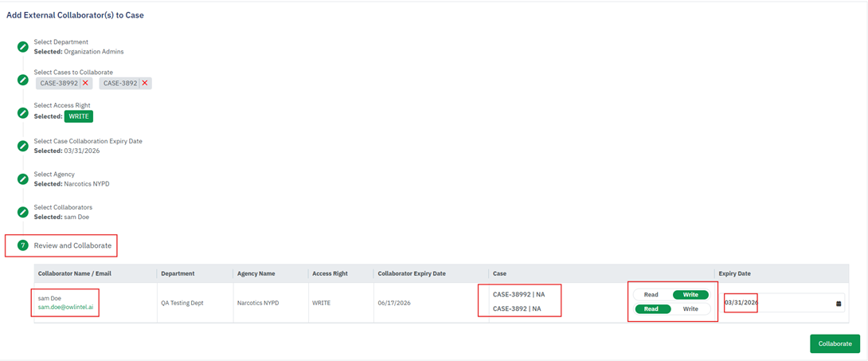Screen dimensions: 868x361
Task: Edit the Select Access Right step icon
Action: pyautogui.click(x=23, y=112)
